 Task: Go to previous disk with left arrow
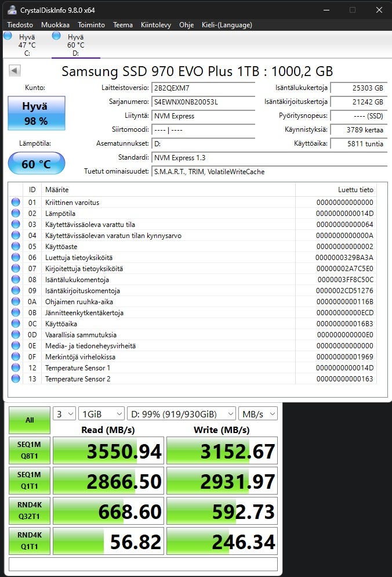[14, 70]
